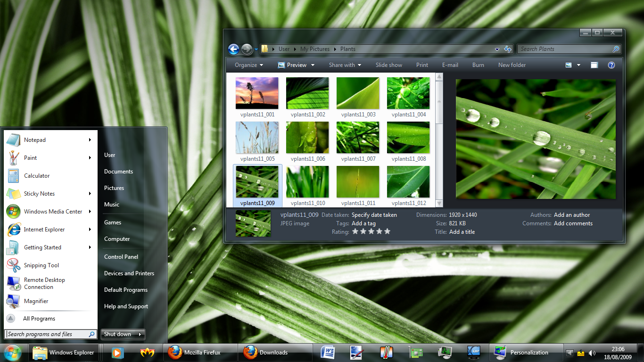Open Documents from the Start menu

(x=118, y=172)
